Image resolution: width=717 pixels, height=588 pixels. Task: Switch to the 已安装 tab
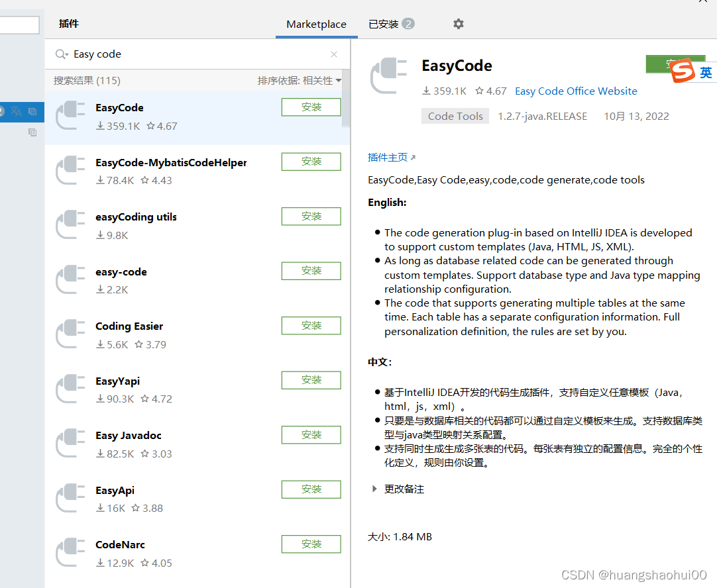(x=383, y=24)
